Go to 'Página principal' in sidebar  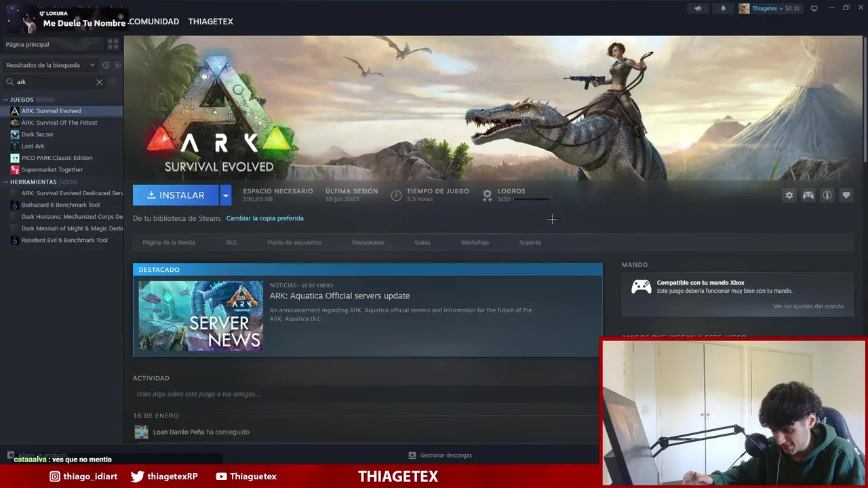(x=28, y=45)
